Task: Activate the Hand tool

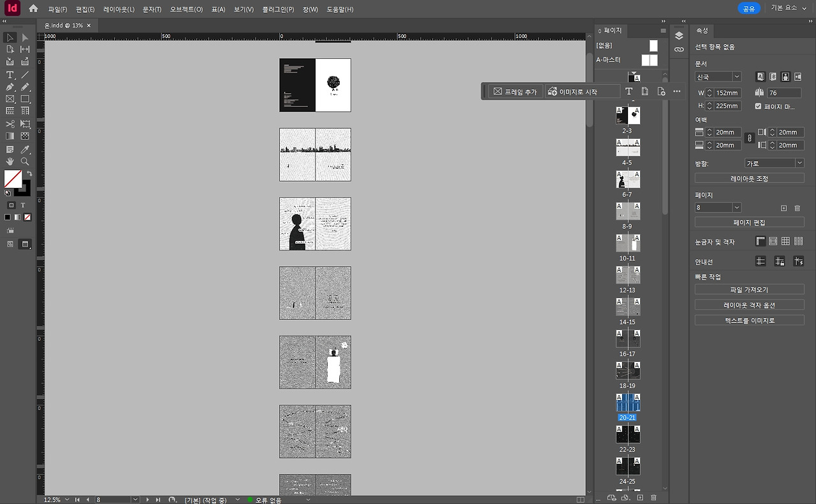Action: (x=10, y=161)
